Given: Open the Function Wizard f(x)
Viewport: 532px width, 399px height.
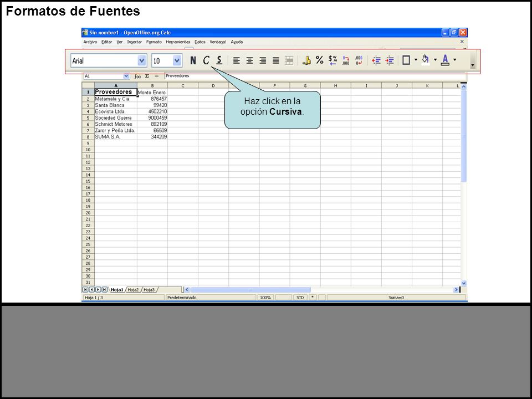Looking at the screenshot, I should click(137, 76).
